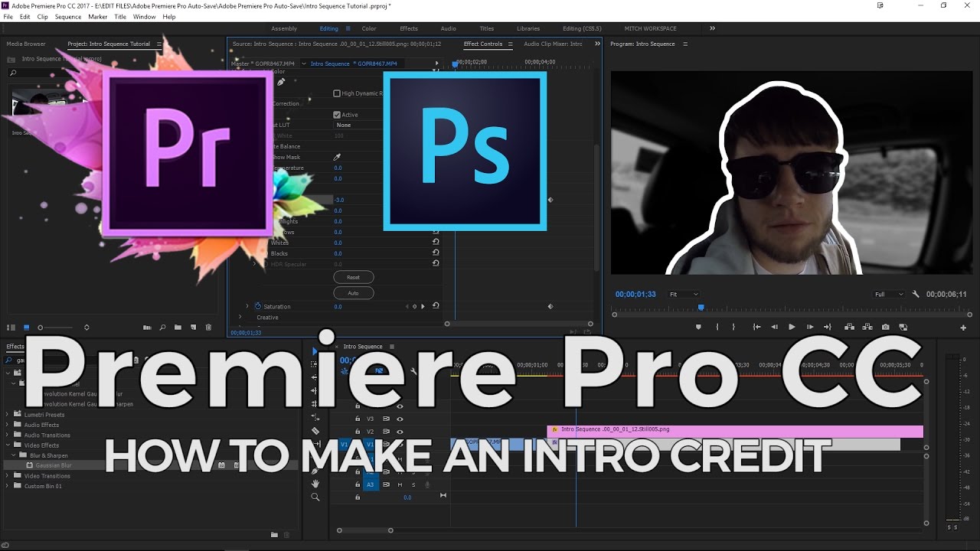Mute the A3 audio track
The image size is (980, 551).
tap(400, 484)
